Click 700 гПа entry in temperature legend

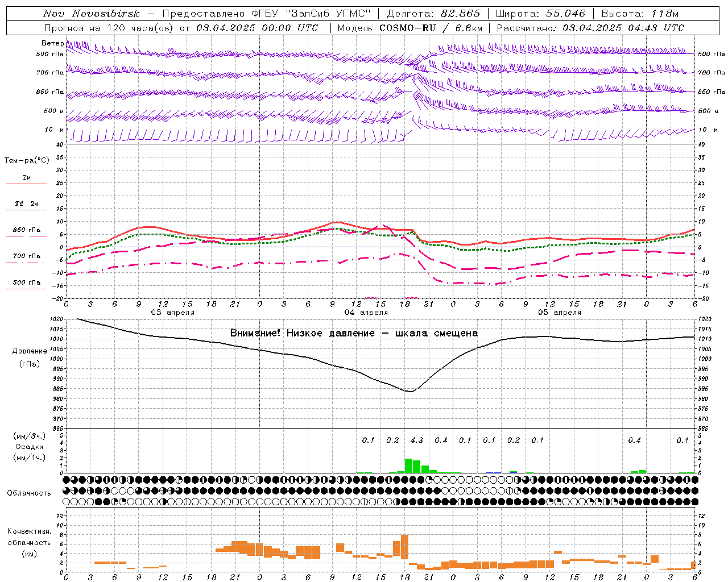(x=26, y=256)
